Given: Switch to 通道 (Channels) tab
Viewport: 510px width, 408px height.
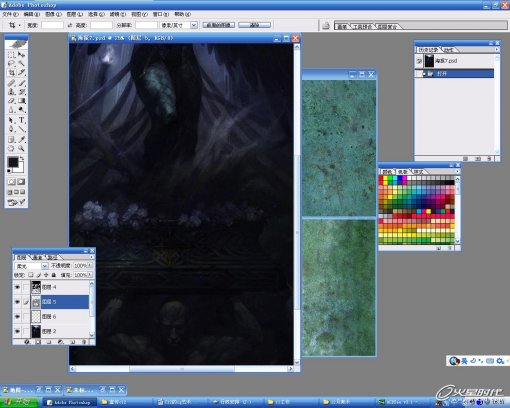Looking at the screenshot, I should (37, 257).
